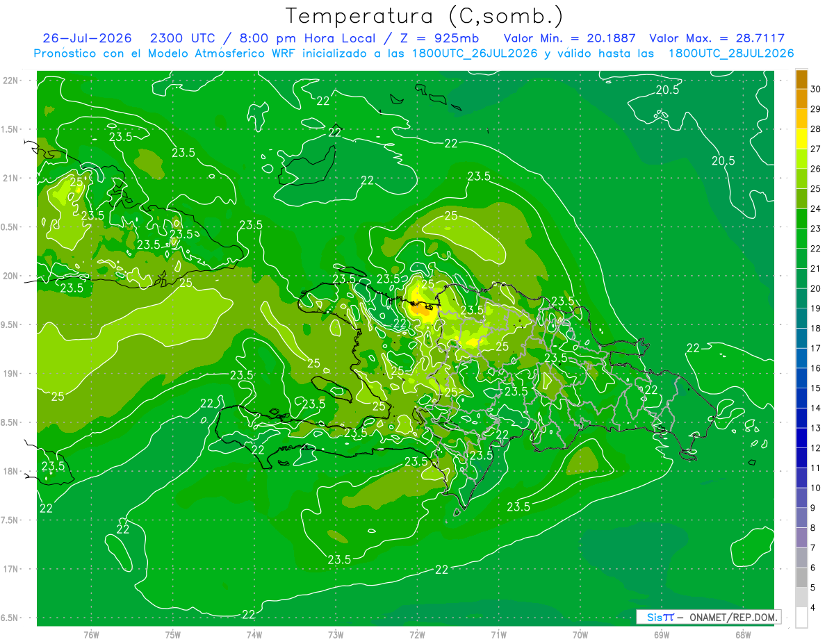Click colorbar label '20'
Viewport: 834px width, 644px height.
(x=815, y=288)
